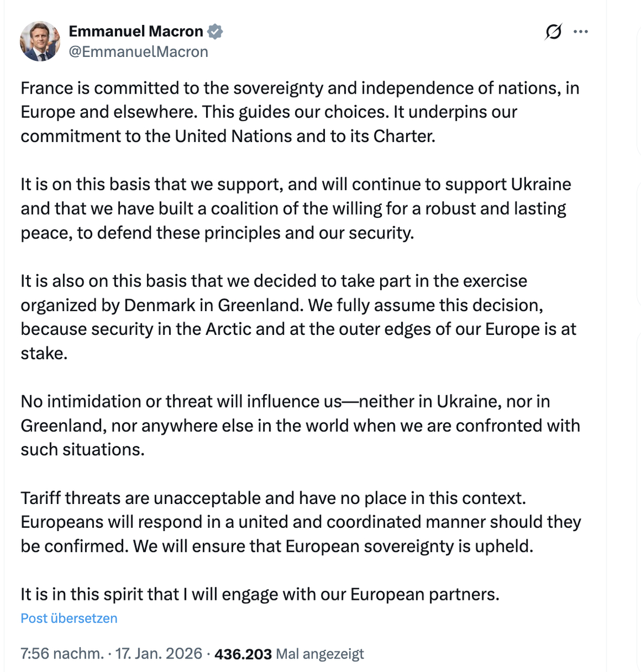
Task: Click the Mal angezeigt views label
Action: pyautogui.click(x=320, y=654)
